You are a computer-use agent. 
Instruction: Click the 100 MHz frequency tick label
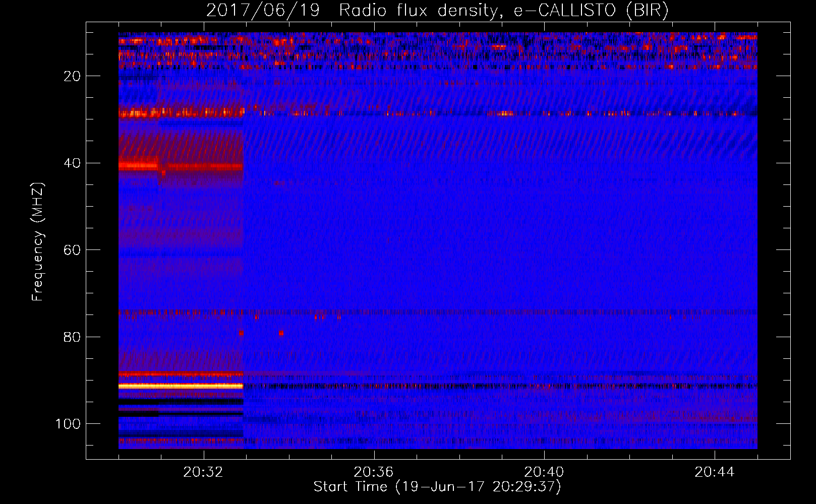[68, 424]
